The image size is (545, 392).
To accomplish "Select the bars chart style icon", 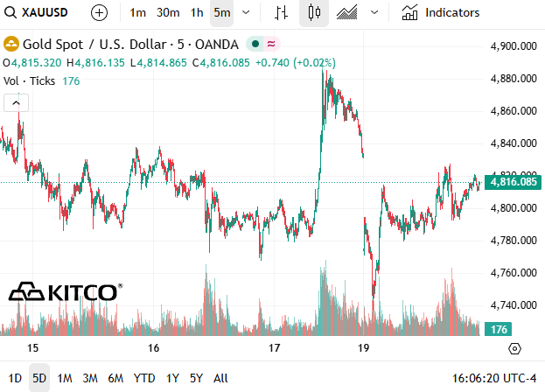I will (281, 13).
